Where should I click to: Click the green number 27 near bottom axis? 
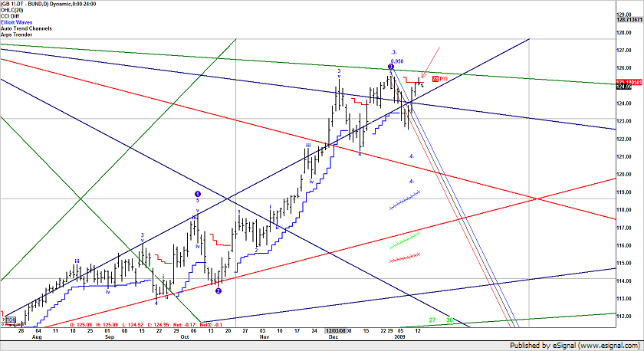(432, 320)
